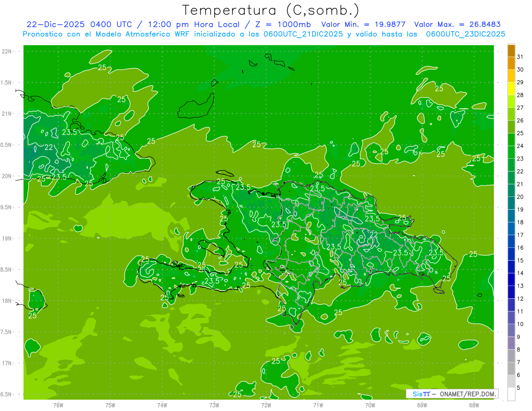Viewport: 532px width, 411px height.
Task: Click legend scale value 13
Action: point(520,286)
